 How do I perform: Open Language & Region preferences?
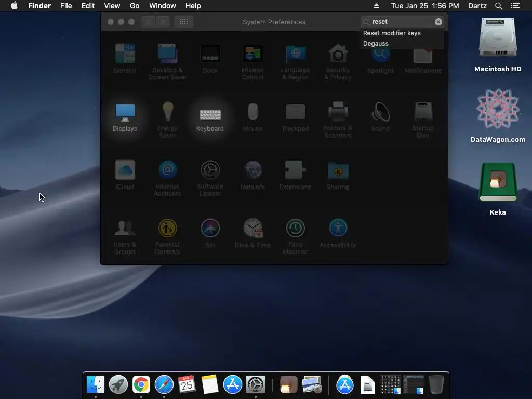[295, 62]
